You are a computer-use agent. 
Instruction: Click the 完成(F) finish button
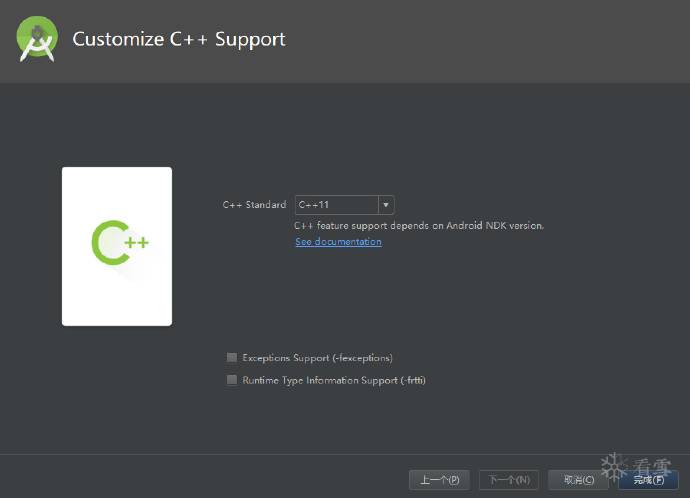coord(649,480)
